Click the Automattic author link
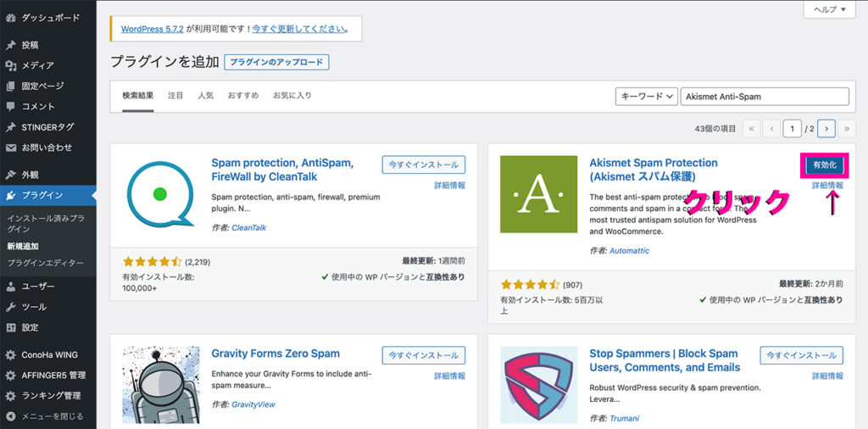 coord(630,251)
